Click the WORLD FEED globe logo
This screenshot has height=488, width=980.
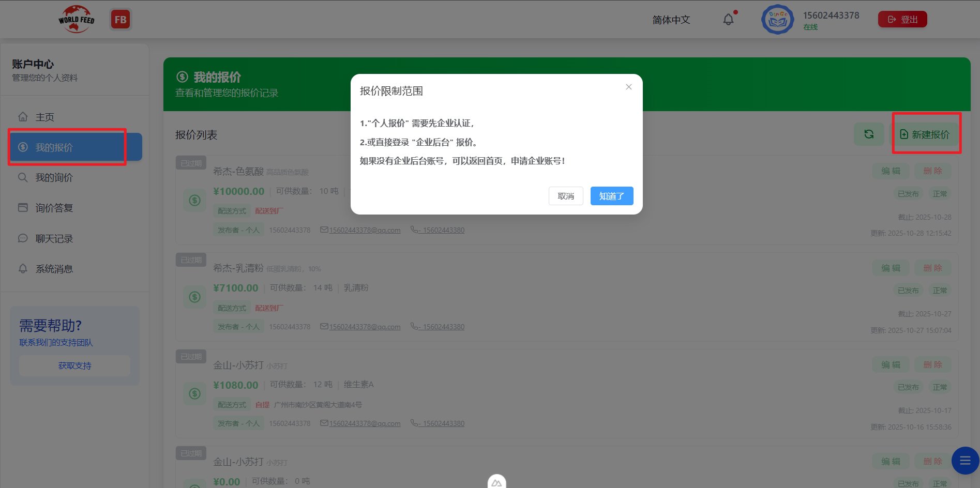tap(76, 19)
